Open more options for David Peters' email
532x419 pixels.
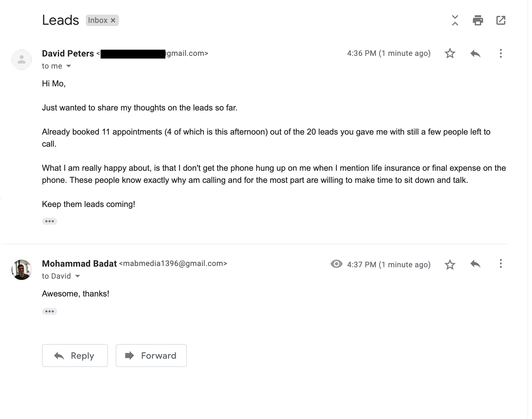[x=501, y=53]
